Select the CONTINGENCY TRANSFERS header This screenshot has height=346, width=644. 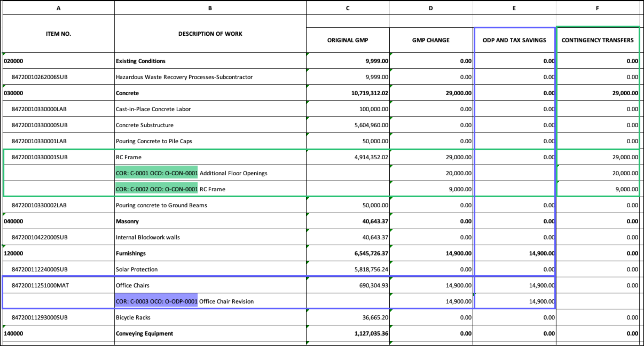(x=597, y=40)
